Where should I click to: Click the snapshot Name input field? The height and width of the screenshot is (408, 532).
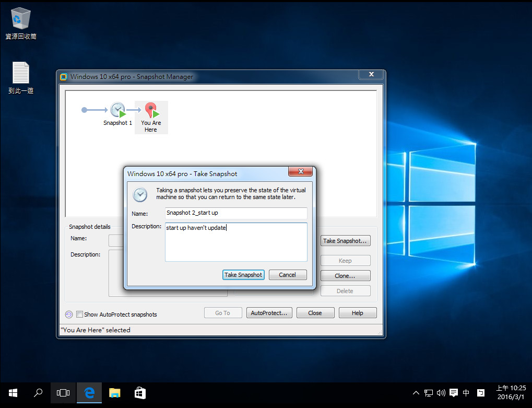click(236, 213)
